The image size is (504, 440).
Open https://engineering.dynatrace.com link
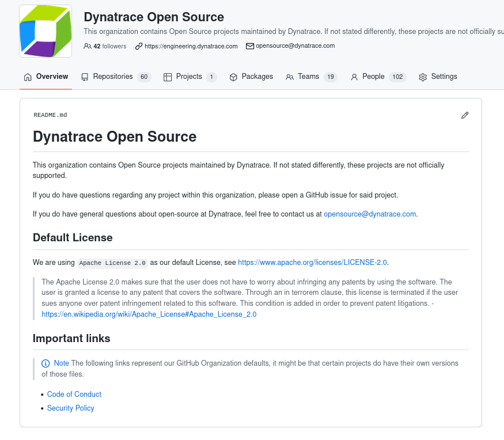191,46
